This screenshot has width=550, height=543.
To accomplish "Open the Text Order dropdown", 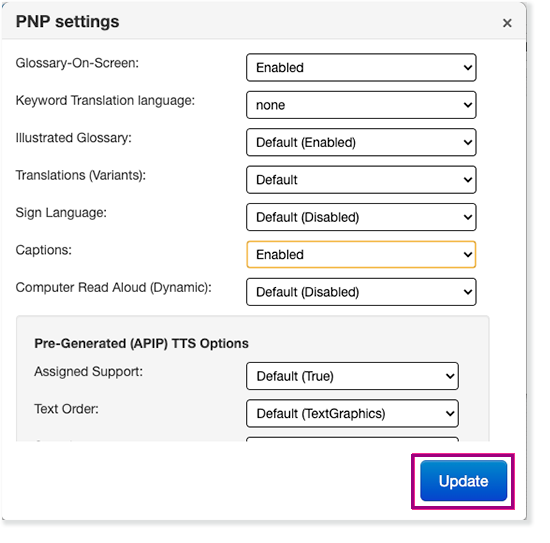I will 352,413.
